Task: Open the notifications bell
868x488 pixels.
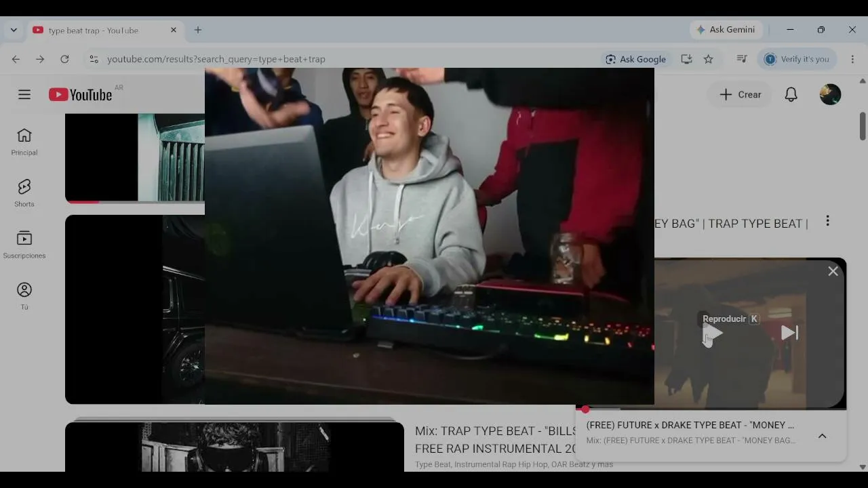Action: pyautogui.click(x=791, y=94)
